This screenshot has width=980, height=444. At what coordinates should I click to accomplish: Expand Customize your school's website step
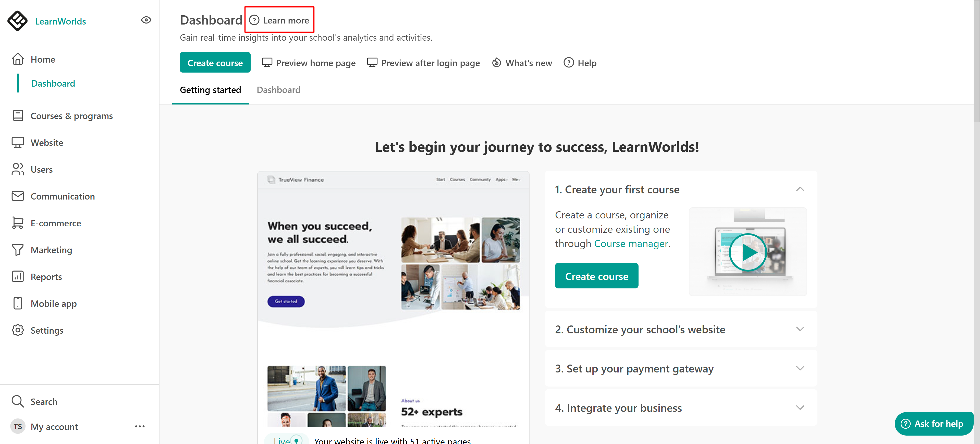click(x=800, y=329)
